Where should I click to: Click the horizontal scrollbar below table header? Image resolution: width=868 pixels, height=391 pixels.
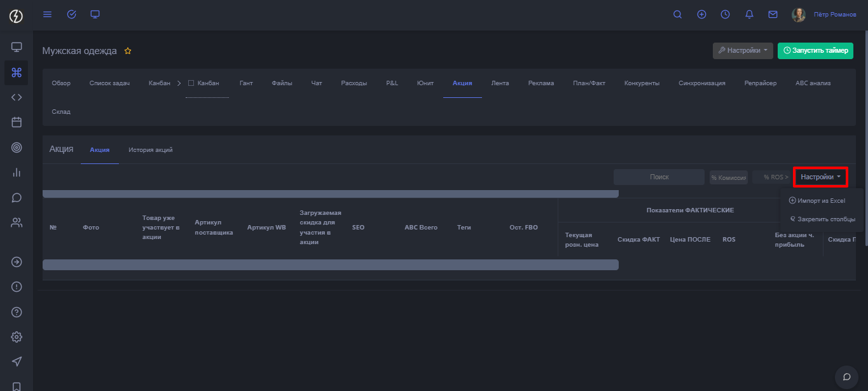330,264
